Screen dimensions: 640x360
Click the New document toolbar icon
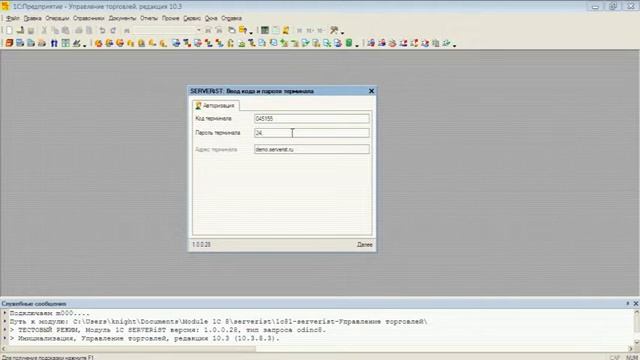pyautogui.click(x=9, y=31)
